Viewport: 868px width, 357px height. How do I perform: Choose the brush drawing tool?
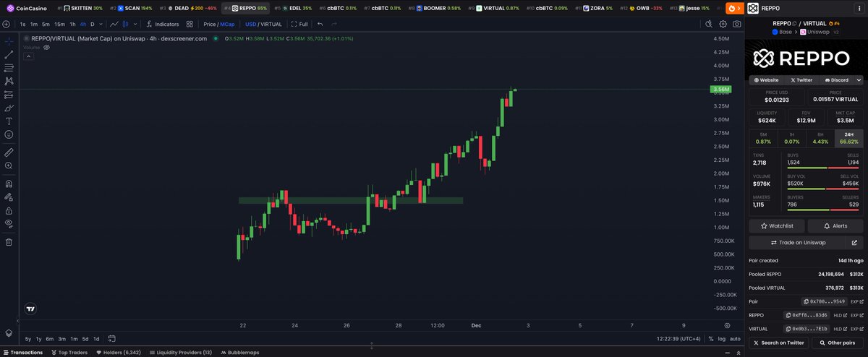point(9,108)
